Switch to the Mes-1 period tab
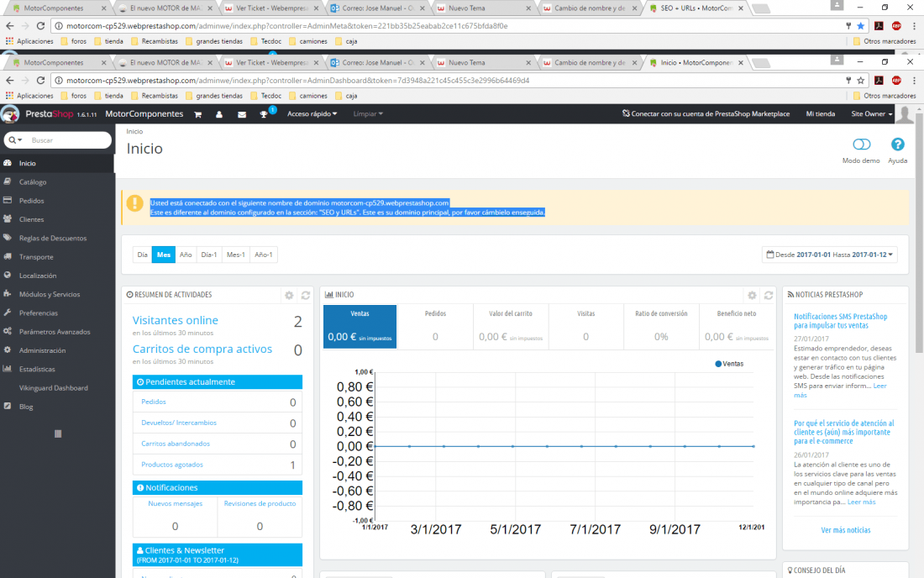The image size is (924, 578). click(236, 255)
